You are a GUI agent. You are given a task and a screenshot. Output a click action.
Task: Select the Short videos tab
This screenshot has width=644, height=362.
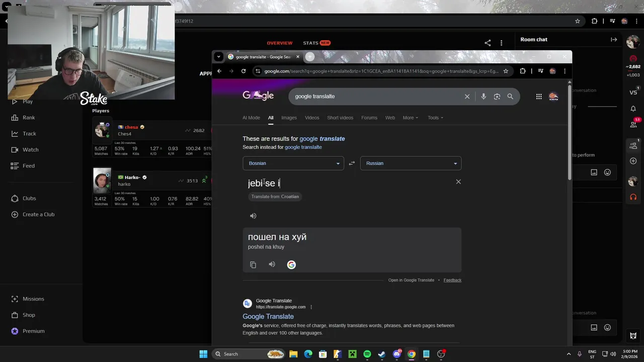[x=340, y=118]
